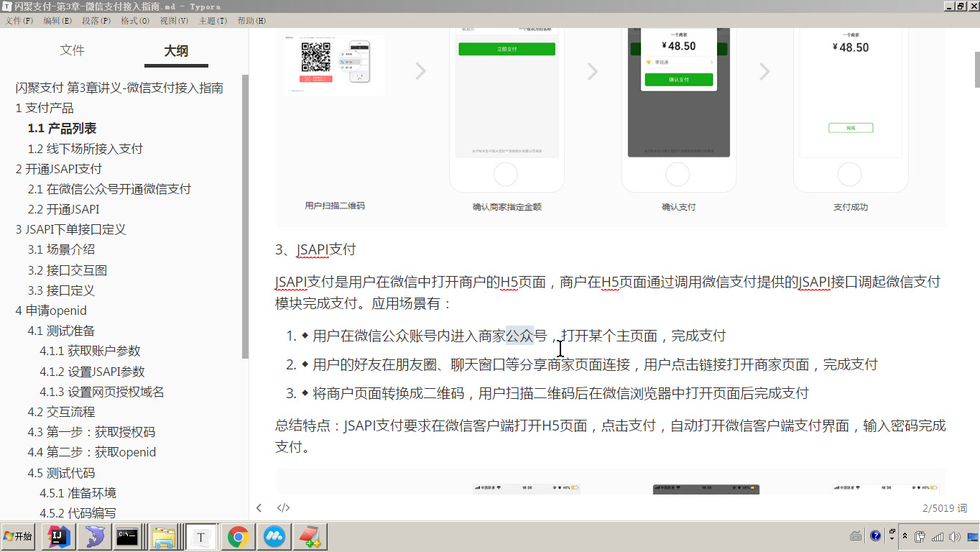The image size is (980, 552).
Task: Go to outline heading 2.2 开通JSAPI
Action: coord(63,209)
